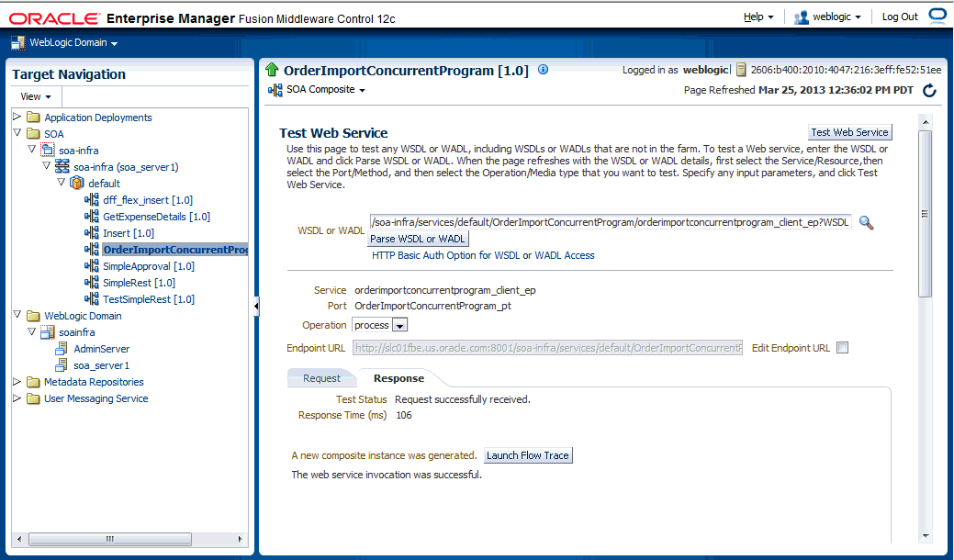Image resolution: width=954 pixels, height=560 pixels.
Task: Click the Insert [1.0] composite icon
Action: point(91,232)
